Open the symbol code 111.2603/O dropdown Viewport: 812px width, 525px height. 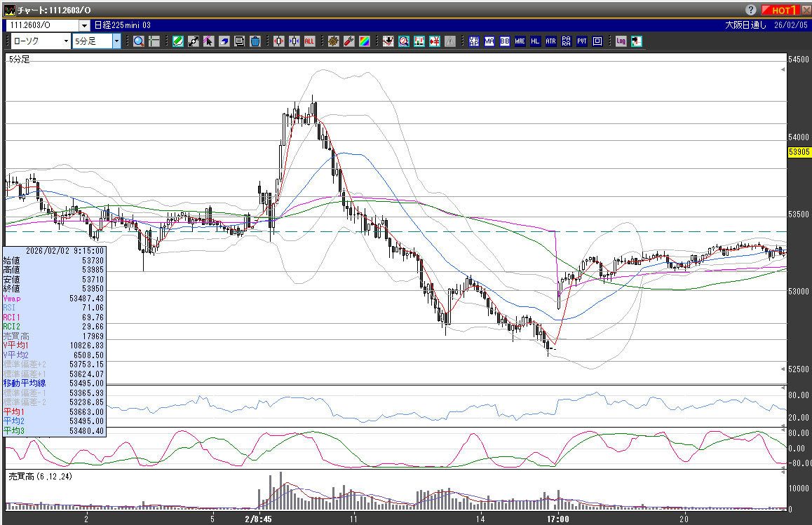[83, 25]
